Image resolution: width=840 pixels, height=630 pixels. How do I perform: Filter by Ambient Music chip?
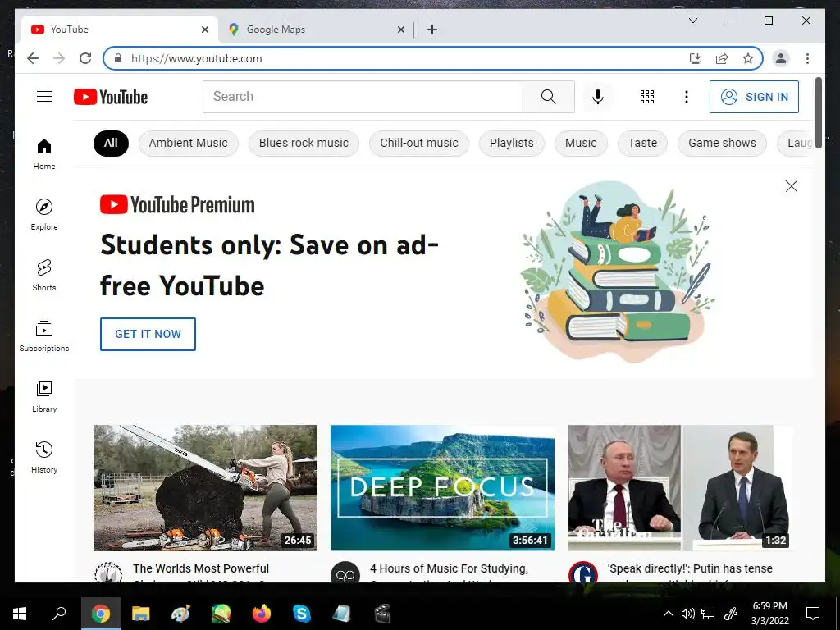pos(188,143)
